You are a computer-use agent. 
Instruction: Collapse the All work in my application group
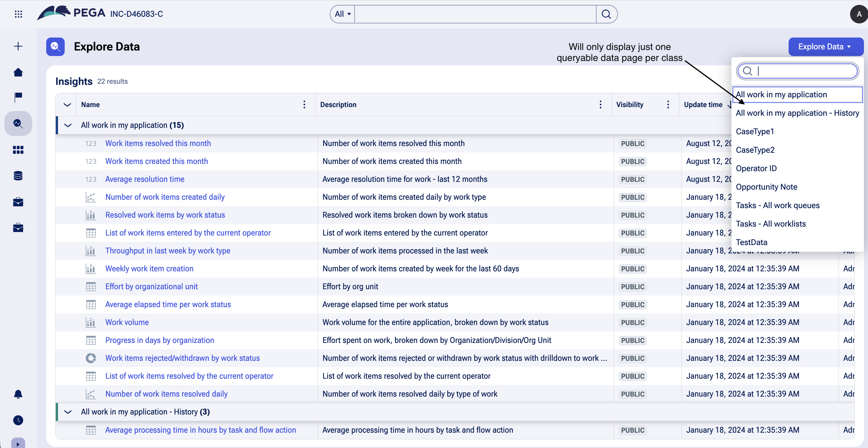(68, 125)
